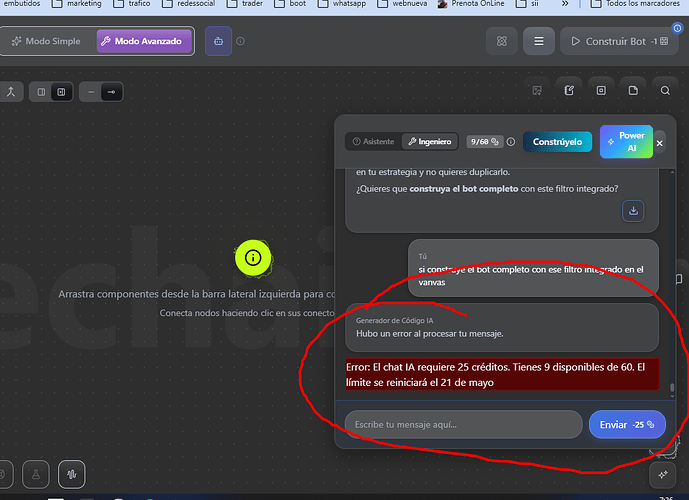Open Todos los marcadores folder

coord(635,4)
